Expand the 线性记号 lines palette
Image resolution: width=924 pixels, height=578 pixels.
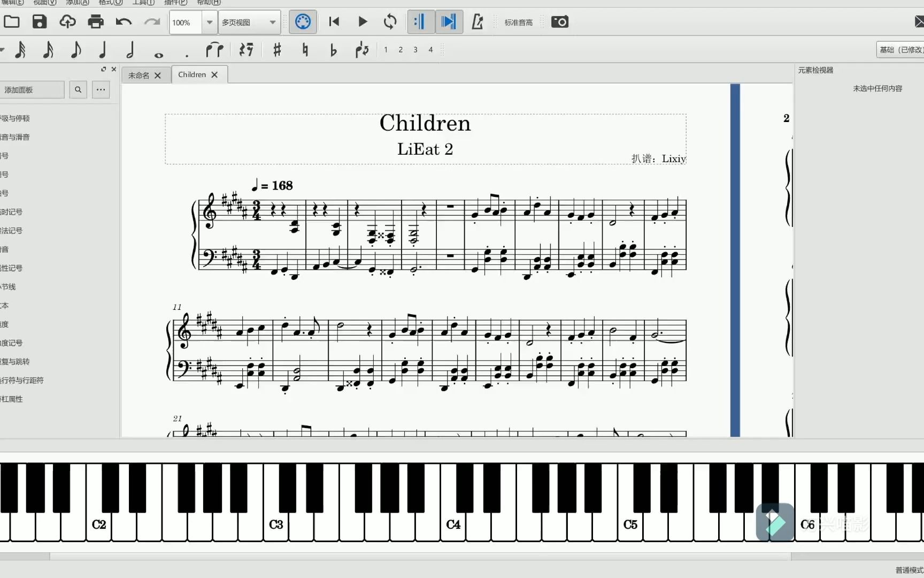(x=11, y=268)
